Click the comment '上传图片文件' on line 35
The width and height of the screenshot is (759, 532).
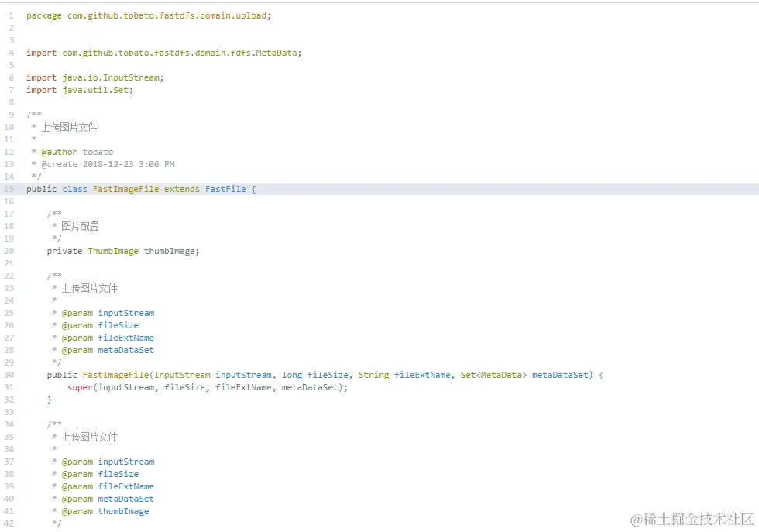90,437
